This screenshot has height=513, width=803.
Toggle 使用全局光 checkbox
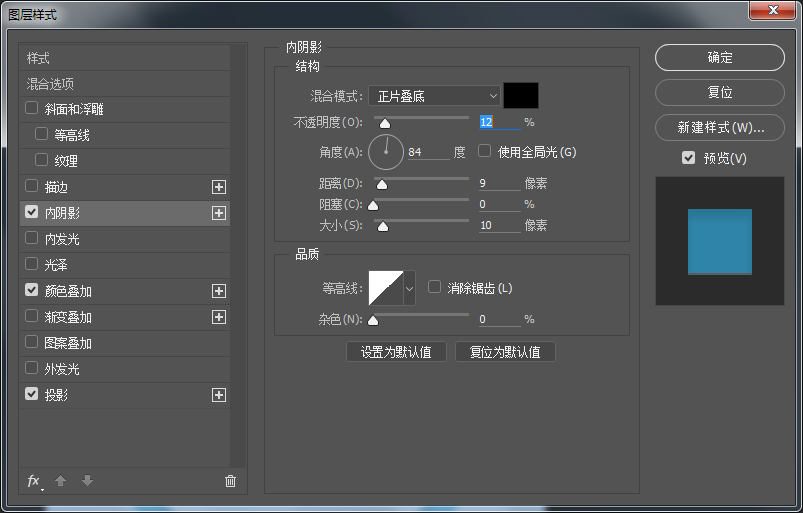(484, 151)
